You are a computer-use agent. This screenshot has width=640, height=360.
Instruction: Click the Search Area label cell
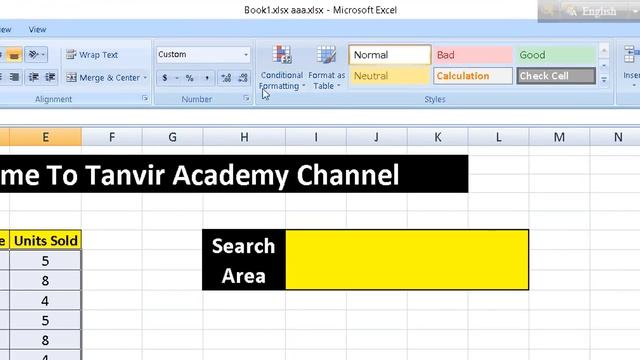coord(244,260)
